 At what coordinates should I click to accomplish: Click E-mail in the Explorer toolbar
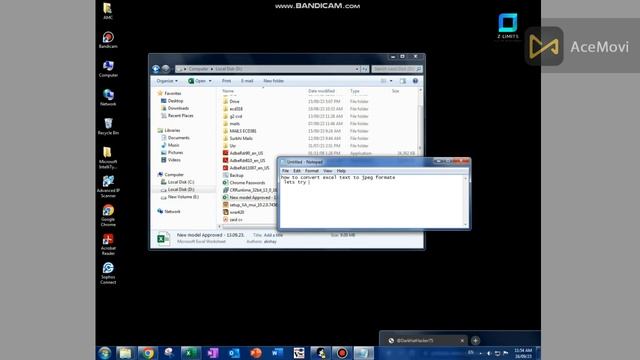(247, 81)
